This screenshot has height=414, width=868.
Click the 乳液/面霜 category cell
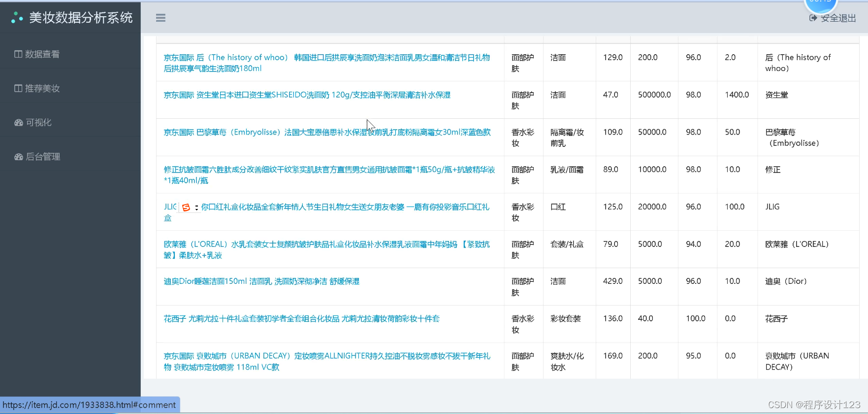click(x=567, y=170)
